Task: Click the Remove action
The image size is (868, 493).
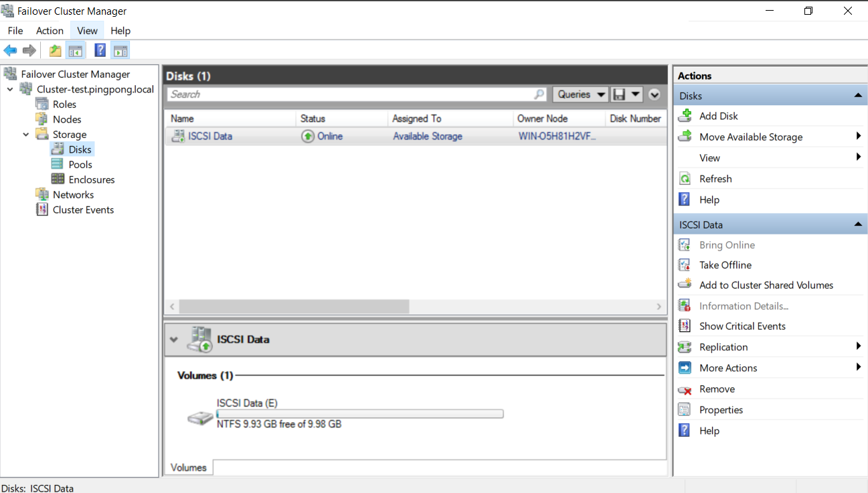Action: point(717,389)
